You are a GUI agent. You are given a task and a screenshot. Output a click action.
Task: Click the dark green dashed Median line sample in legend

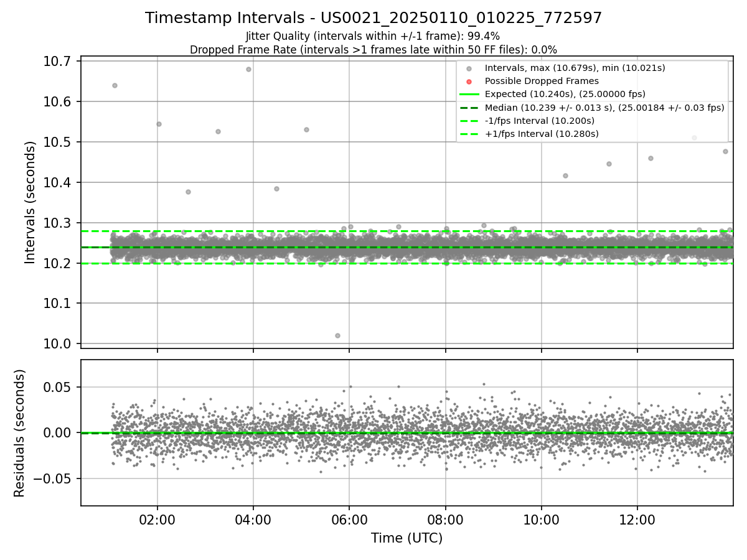469,107
